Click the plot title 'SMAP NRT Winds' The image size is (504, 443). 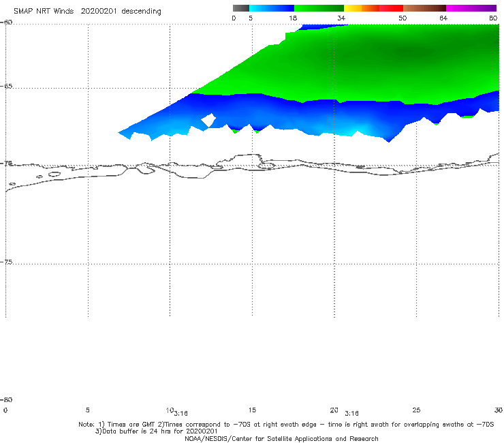(44, 11)
